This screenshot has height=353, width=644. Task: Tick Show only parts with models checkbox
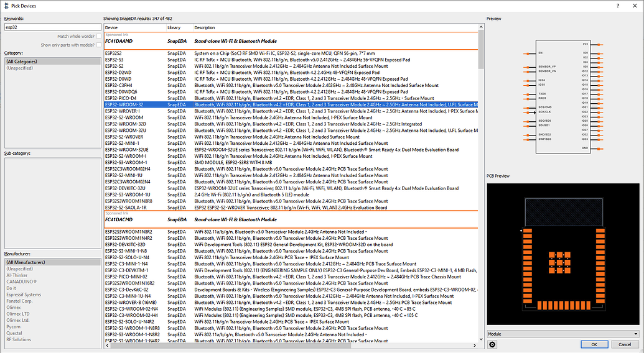[99, 45]
